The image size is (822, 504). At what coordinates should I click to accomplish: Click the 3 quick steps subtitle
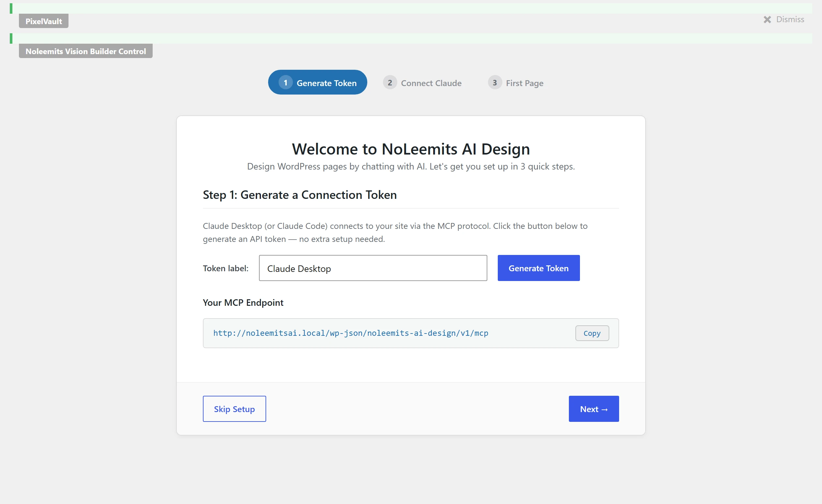[411, 166]
